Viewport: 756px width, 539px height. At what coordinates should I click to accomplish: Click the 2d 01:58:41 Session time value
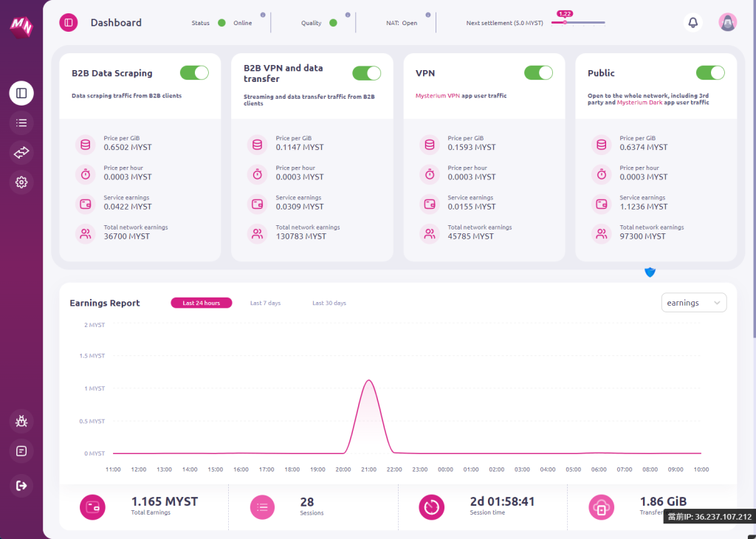click(x=502, y=501)
